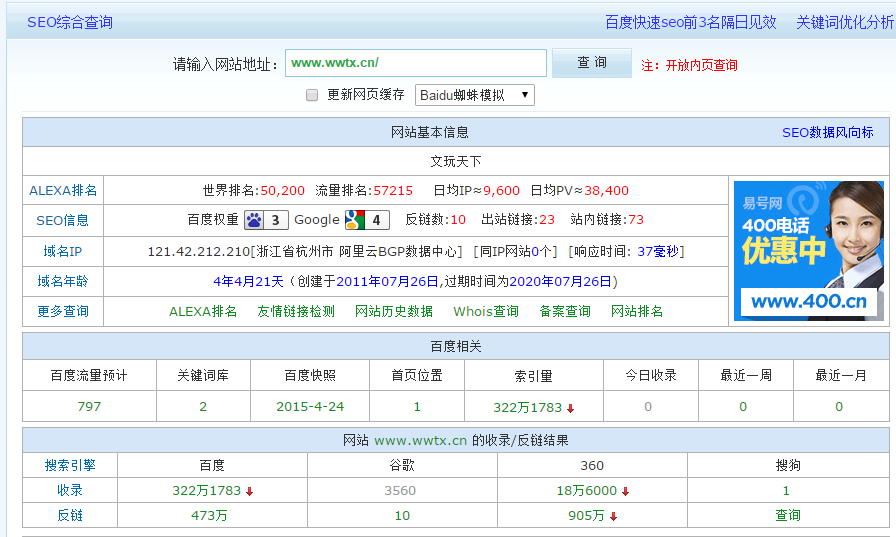This screenshot has height=537, width=896.
Task: Click the SEO信息 row header link
Action: [x=63, y=221]
